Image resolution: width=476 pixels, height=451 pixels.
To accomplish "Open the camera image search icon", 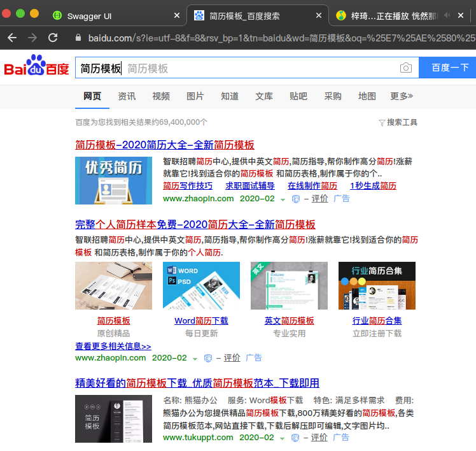I will tap(405, 68).
